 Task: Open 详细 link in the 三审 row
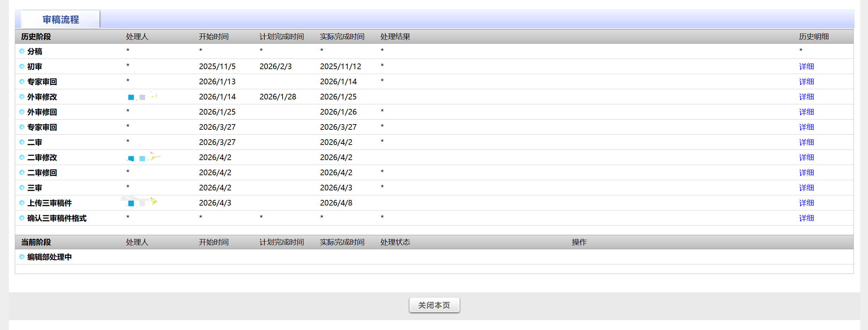point(806,188)
